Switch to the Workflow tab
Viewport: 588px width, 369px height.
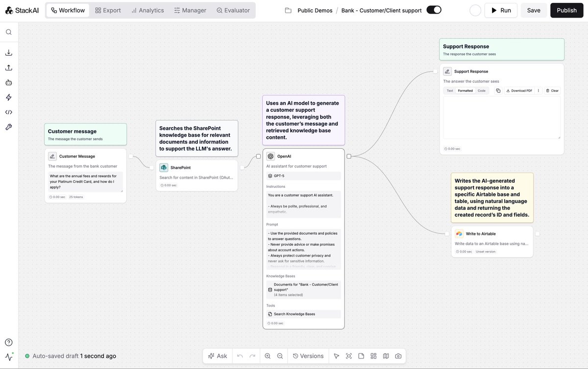(68, 10)
